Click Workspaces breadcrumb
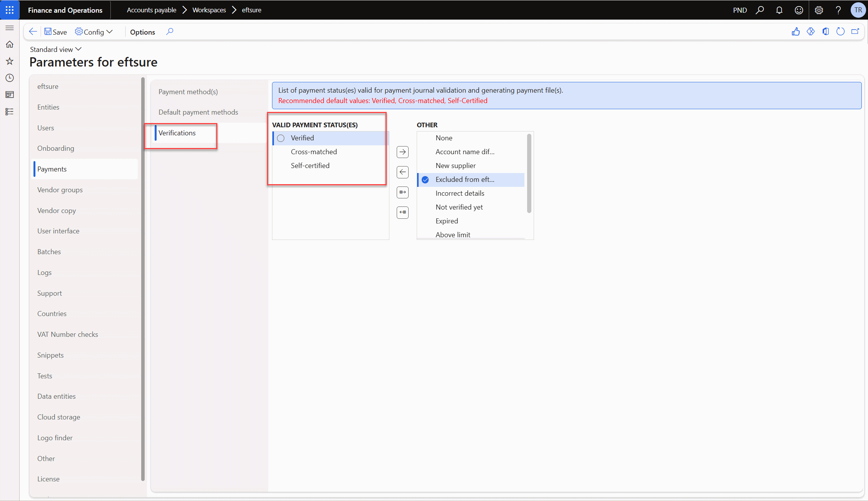 (209, 10)
